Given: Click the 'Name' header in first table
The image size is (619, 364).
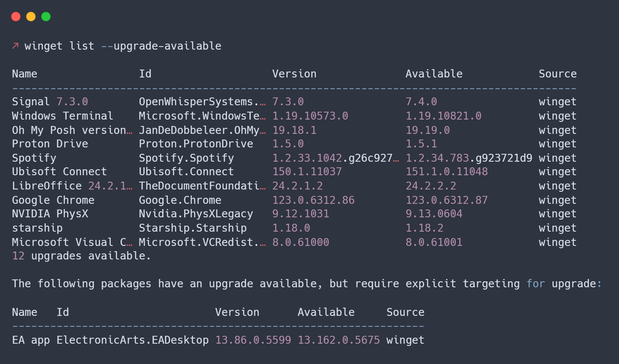Looking at the screenshot, I should 24,74.
